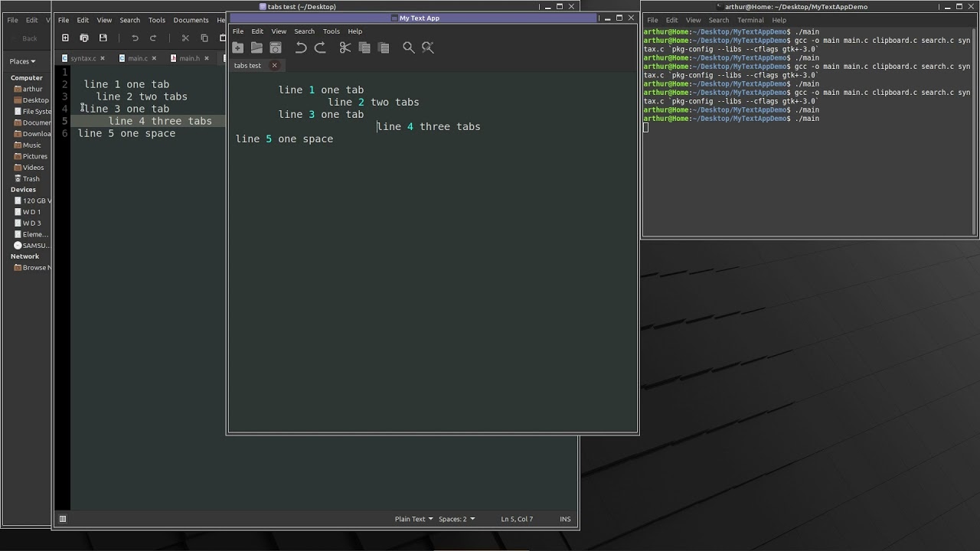980x551 pixels.
Task: Click save icon in background editor toolbar
Action: [x=103, y=38]
